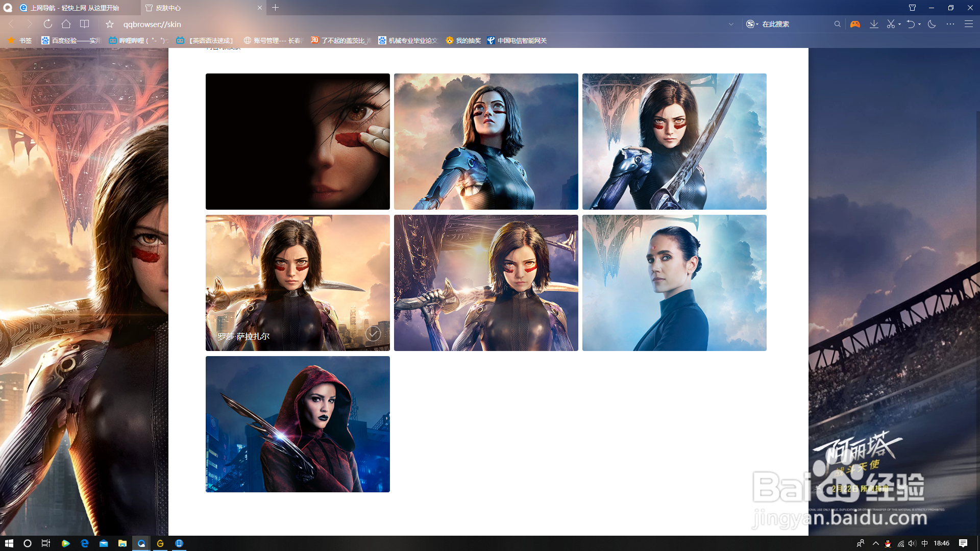Click the reload page icon

coord(47,24)
